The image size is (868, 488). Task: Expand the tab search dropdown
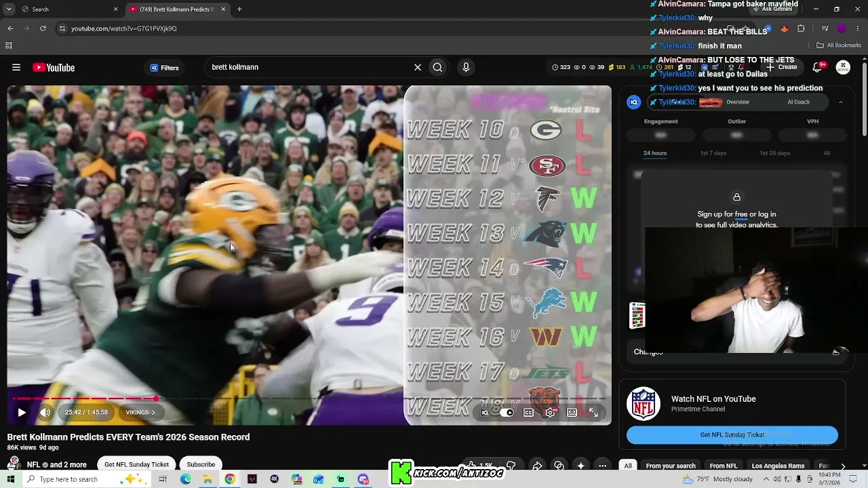[x=9, y=9]
